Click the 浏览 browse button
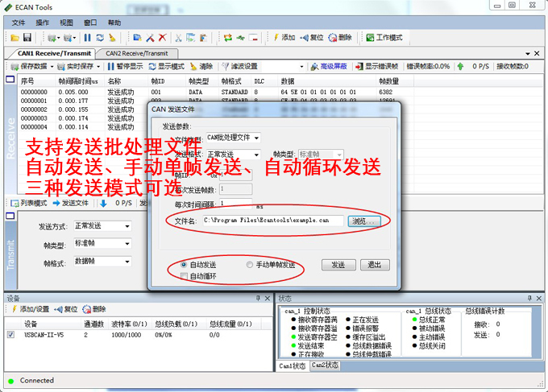Screen dimensions: 548x392 [x=364, y=220]
